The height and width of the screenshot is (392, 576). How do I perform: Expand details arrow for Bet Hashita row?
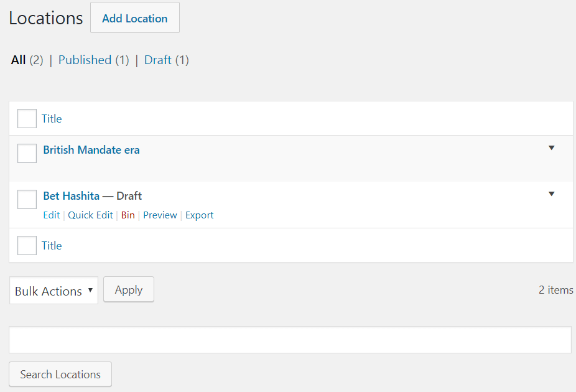[551, 194]
